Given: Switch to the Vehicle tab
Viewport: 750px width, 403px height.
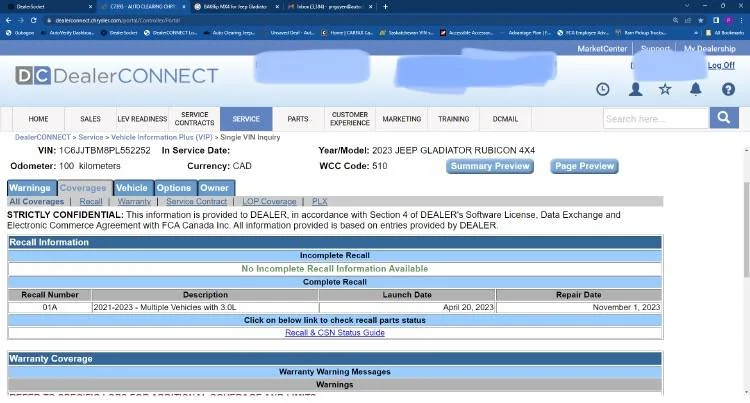Looking at the screenshot, I should pyautogui.click(x=132, y=188).
